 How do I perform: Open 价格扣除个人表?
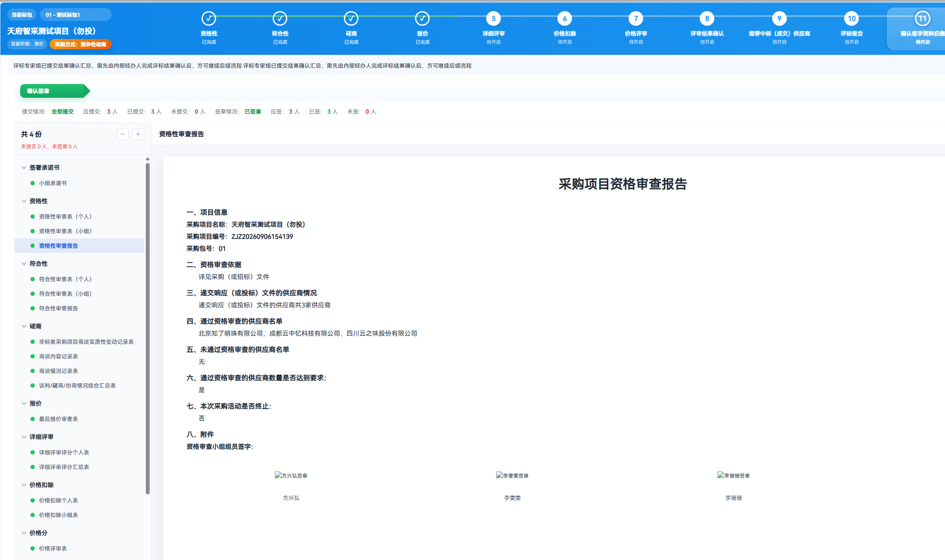[x=58, y=500]
